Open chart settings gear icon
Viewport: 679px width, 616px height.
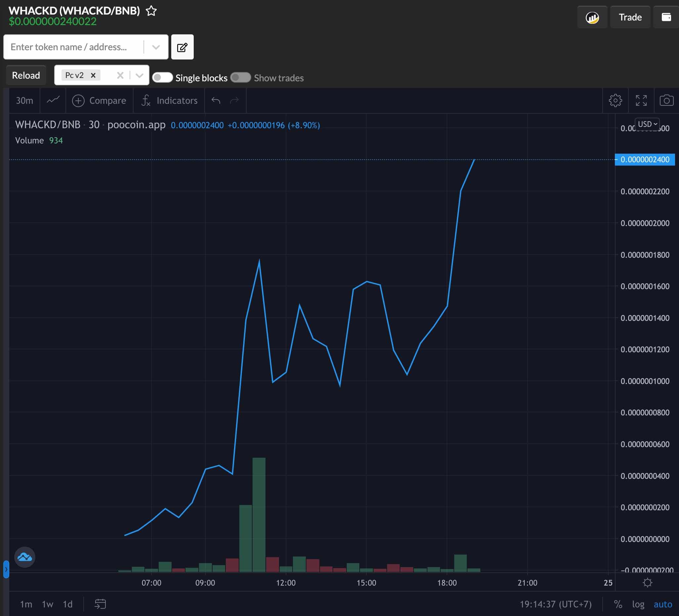(x=615, y=100)
